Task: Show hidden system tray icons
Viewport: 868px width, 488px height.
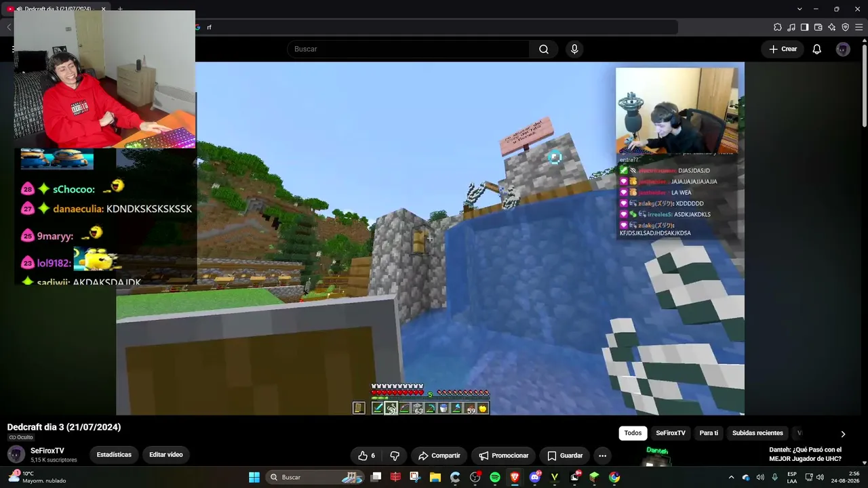Action: click(731, 477)
